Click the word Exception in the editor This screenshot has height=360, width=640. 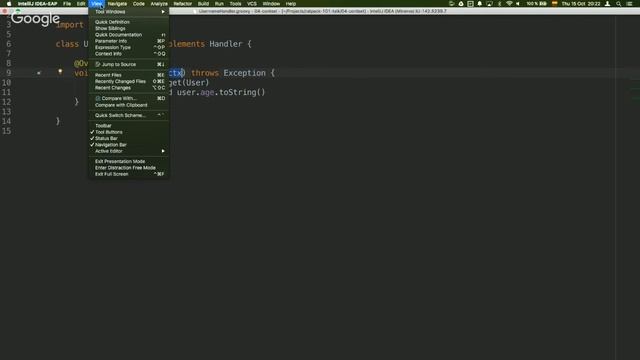click(x=244, y=73)
